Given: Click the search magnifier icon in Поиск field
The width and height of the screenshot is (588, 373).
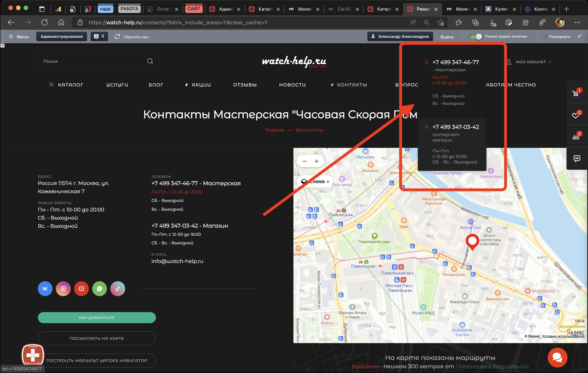Looking at the screenshot, I should (150, 61).
